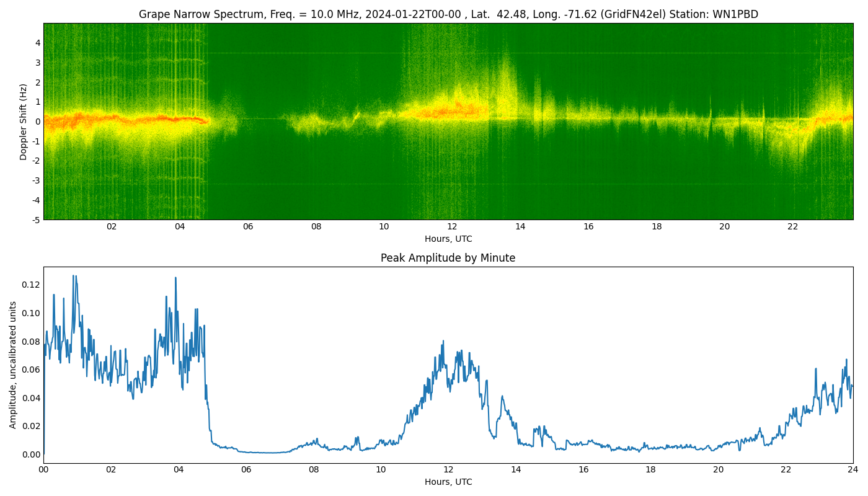Click station callsign WN1PBD in the title

(735, 14)
